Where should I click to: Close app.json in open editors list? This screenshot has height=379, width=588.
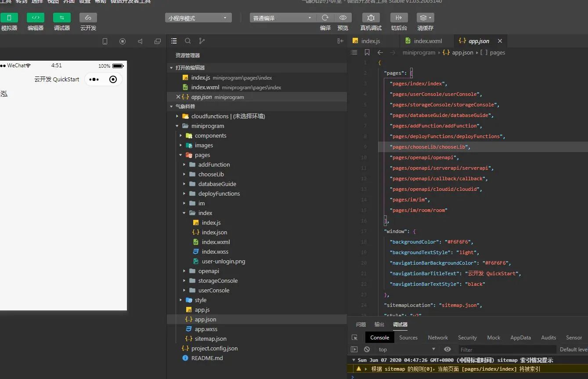coord(178,97)
